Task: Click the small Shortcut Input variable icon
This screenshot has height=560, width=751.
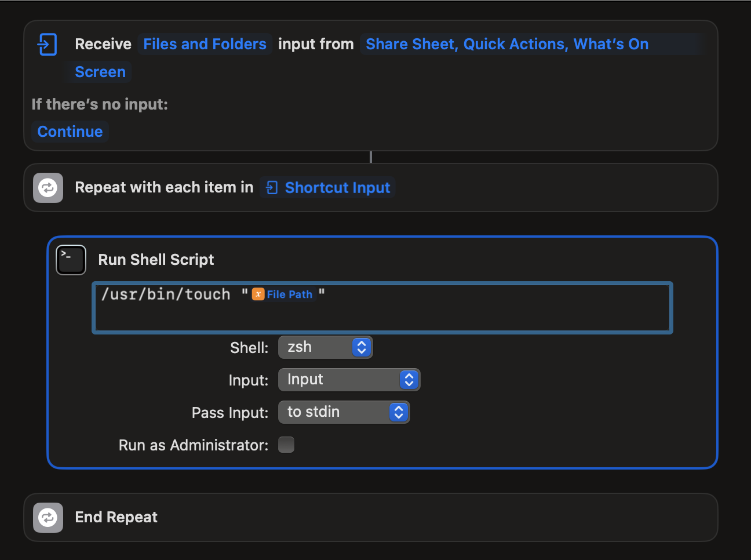Action: pos(271,188)
